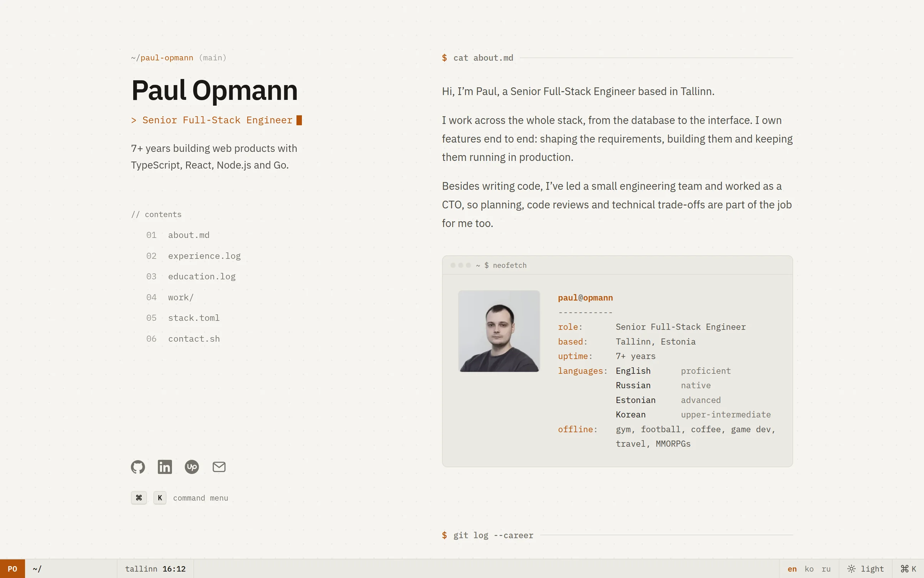Select the en language option
The image size is (924, 578).
(x=792, y=569)
